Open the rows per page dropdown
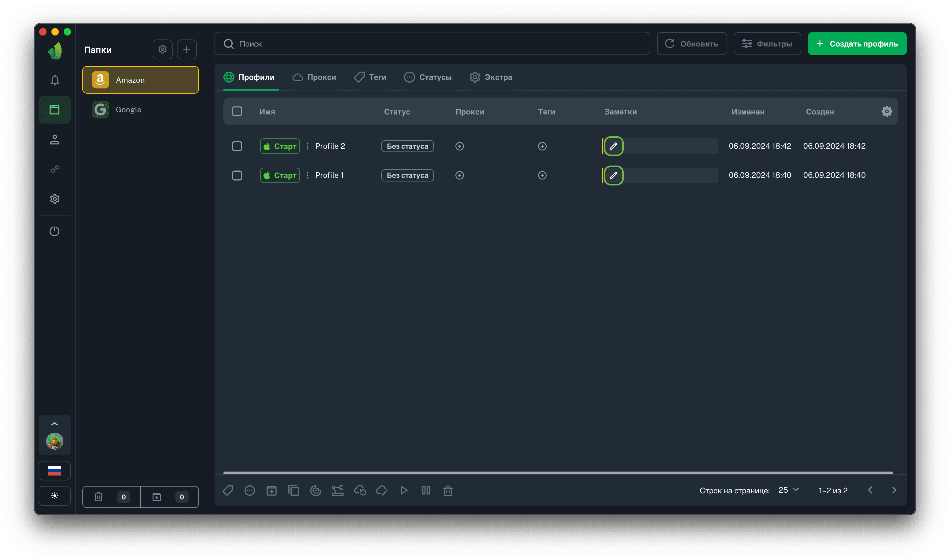950x560 pixels. [x=788, y=490]
